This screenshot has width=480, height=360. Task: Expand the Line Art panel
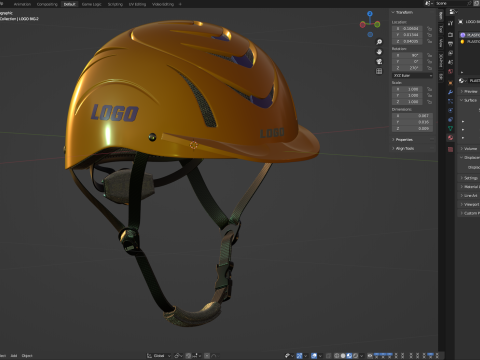[470, 196]
